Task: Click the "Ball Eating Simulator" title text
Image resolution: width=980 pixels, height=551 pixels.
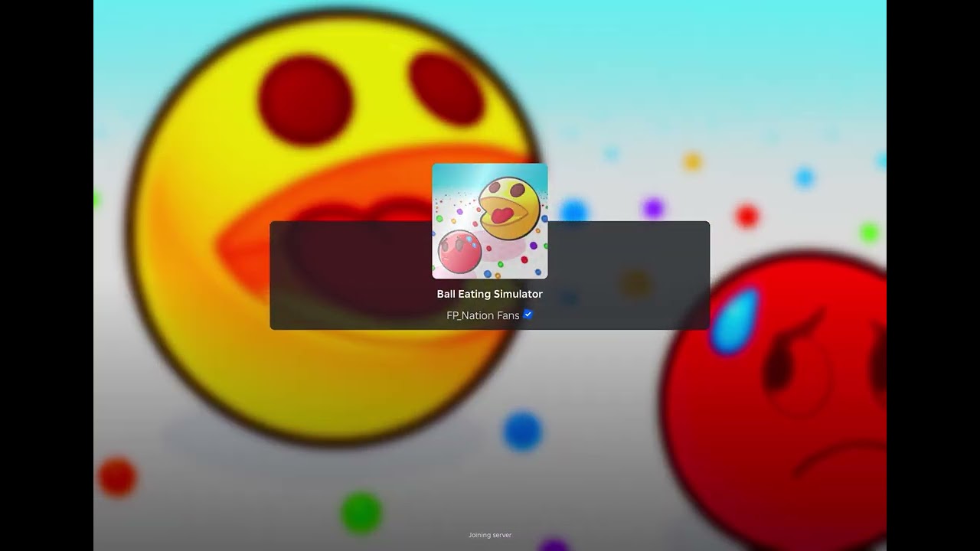Action: 490,294
